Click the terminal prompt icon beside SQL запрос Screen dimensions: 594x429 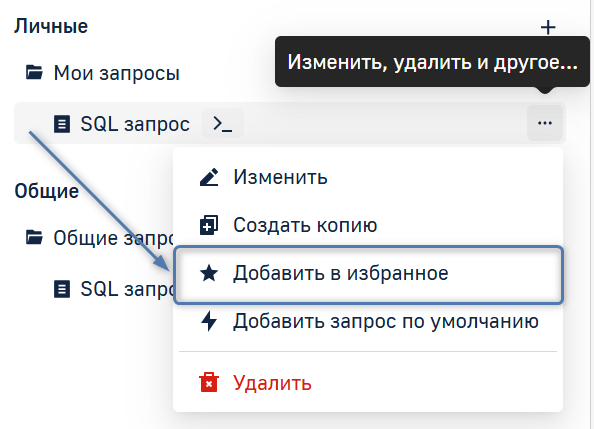(223, 124)
